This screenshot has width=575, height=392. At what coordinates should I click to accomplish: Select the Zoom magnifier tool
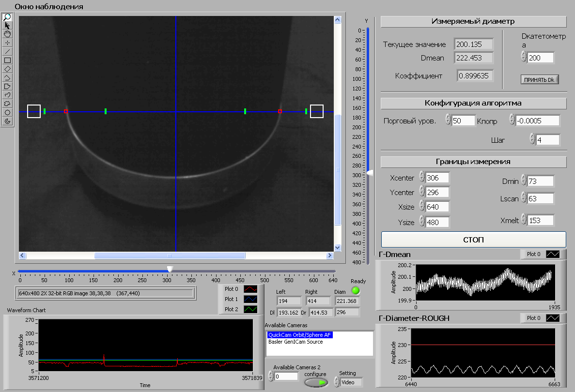tap(7, 17)
